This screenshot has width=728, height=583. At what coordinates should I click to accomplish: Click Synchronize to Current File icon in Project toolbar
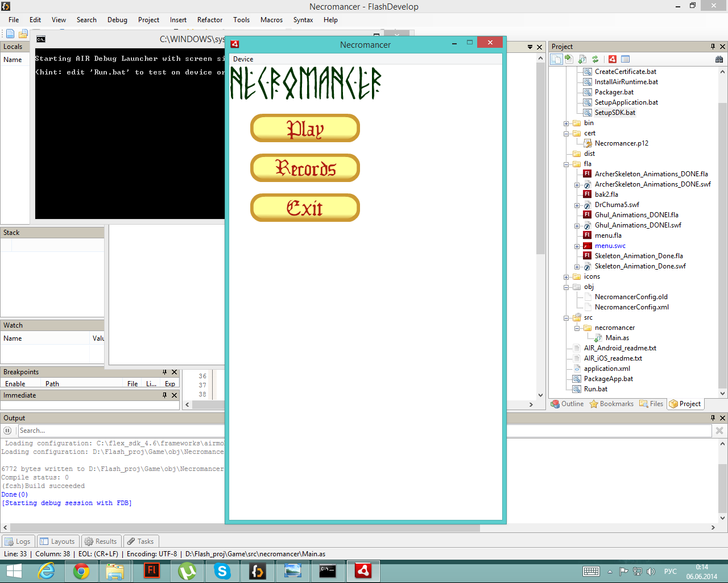568,59
